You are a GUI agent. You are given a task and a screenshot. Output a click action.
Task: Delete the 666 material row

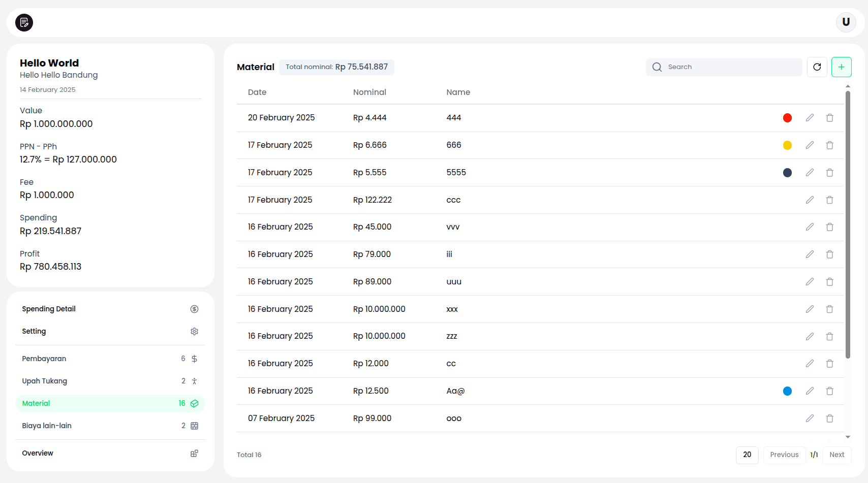829,145
